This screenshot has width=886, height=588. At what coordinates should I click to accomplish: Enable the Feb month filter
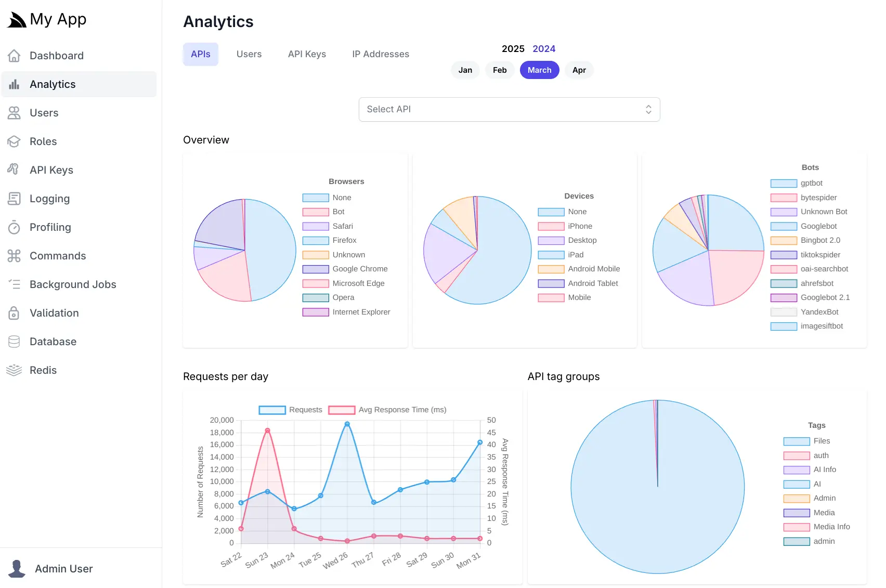click(499, 70)
